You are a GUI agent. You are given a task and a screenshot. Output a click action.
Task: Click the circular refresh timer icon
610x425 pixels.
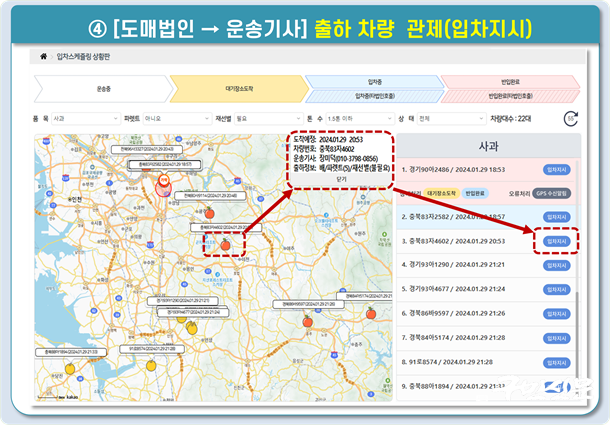pos(571,118)
